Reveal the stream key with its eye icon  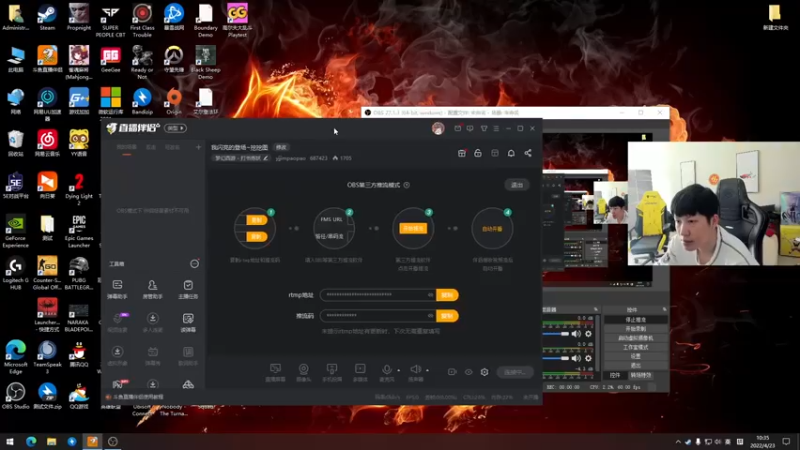[430, 316]
